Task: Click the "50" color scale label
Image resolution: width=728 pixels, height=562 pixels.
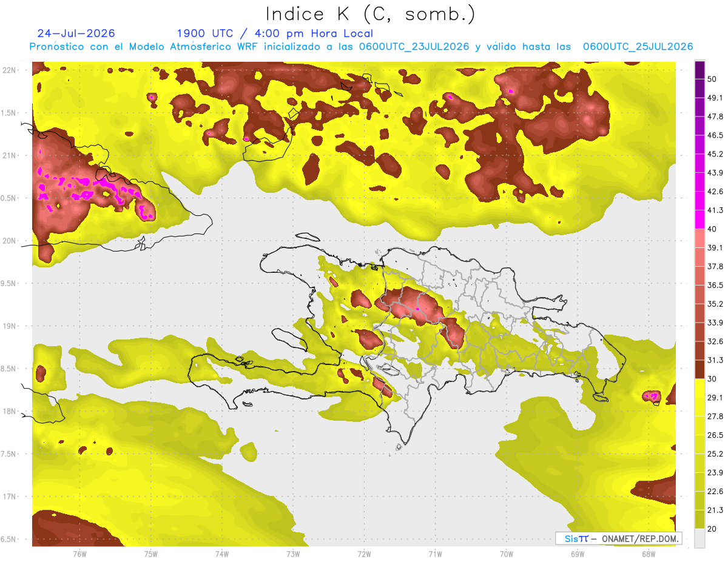Action: (712, 79)
